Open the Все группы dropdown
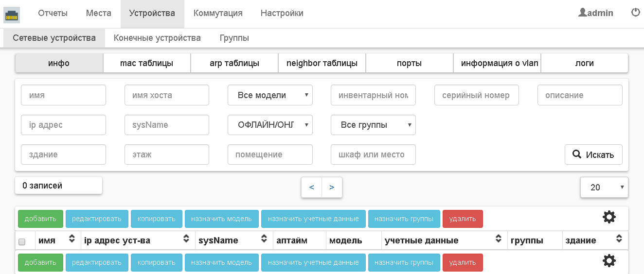This screenshot has width=644, height=274. 373,125
